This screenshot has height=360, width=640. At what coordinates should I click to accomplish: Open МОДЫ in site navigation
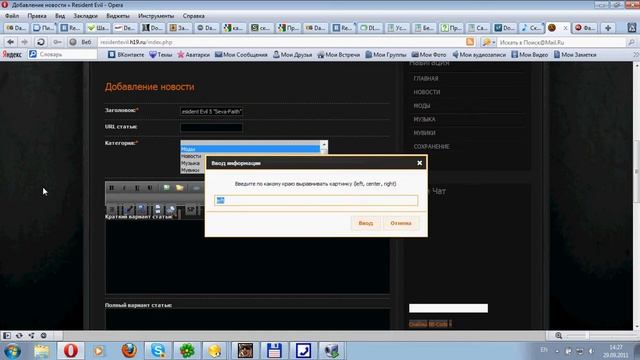(422, 106)
